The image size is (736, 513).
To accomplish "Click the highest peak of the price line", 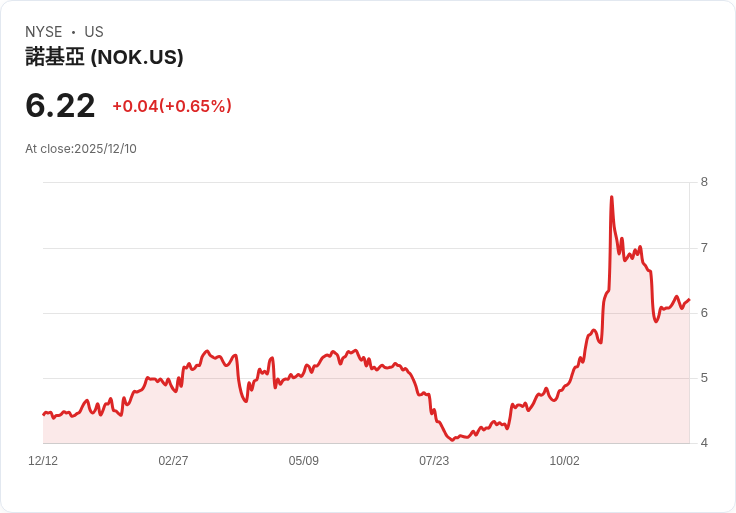I will 611,197.
